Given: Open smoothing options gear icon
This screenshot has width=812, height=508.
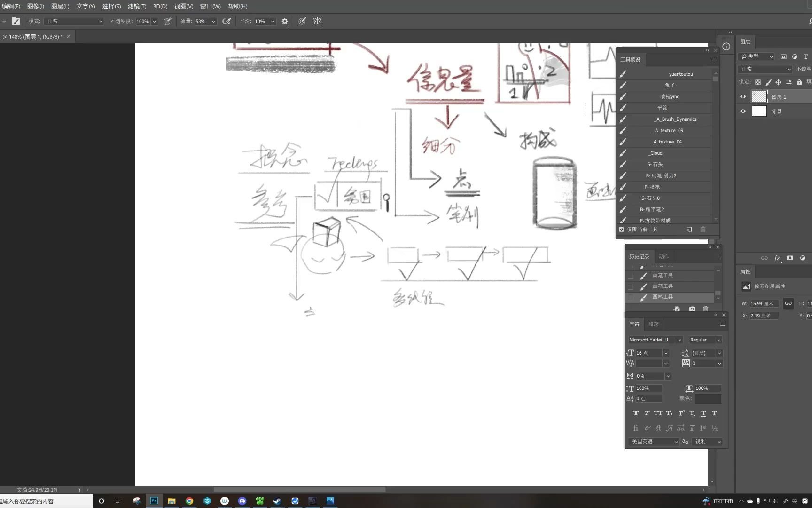Looking at the screenshot, I should tap(285, 21).
